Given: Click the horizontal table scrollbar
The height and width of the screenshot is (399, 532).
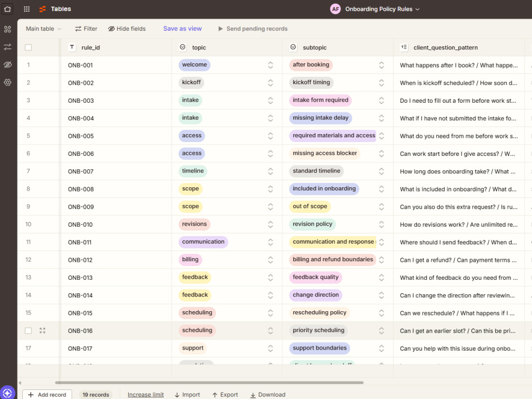Looking at the screenshot, I should (x=209, y=383).
